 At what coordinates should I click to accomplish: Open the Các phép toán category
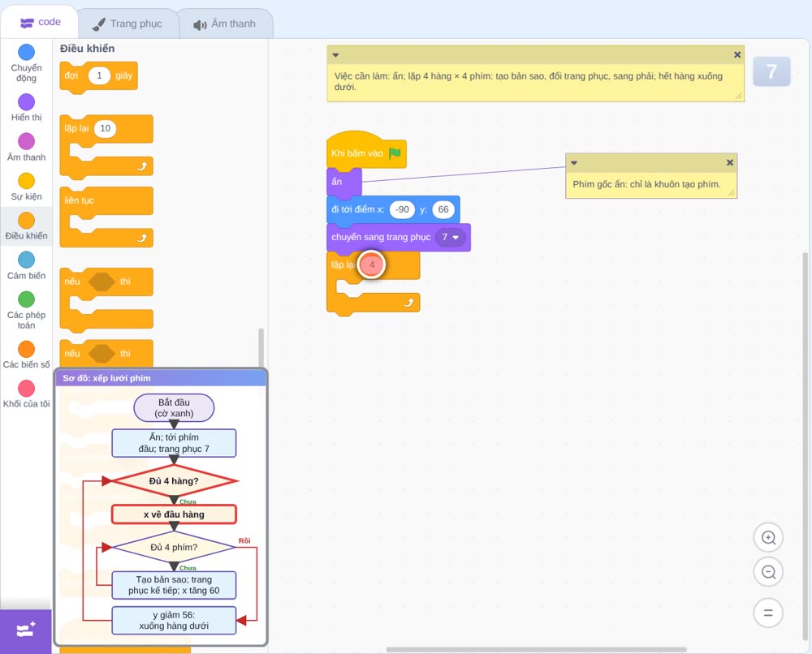coord(27,310)
